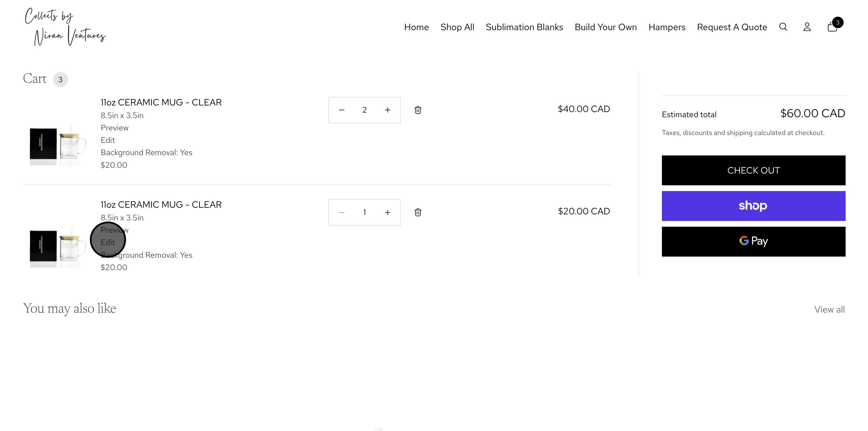
Task: Increase quantity of the second mug
Action: click(x=387, y=212)
